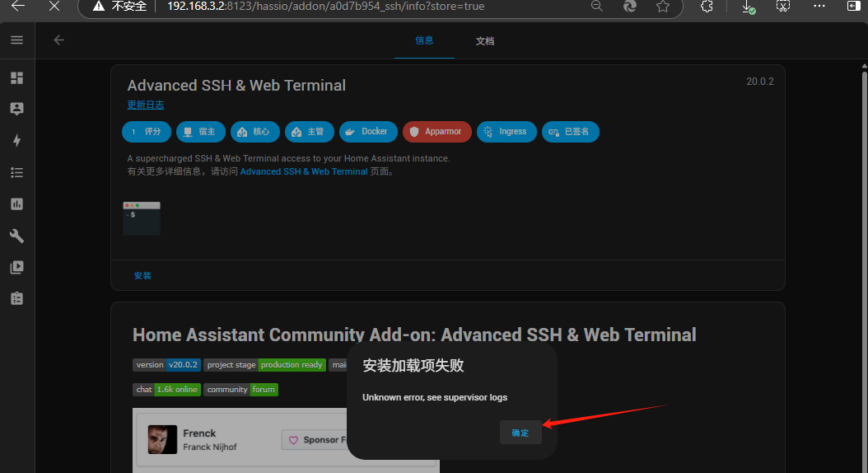Click the browser address bar URL
The width and height of the screenshot is (868, 473).
point(329,7)
